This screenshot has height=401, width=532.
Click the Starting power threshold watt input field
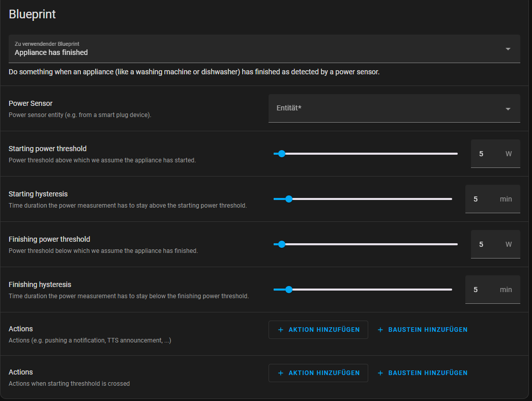495,154
